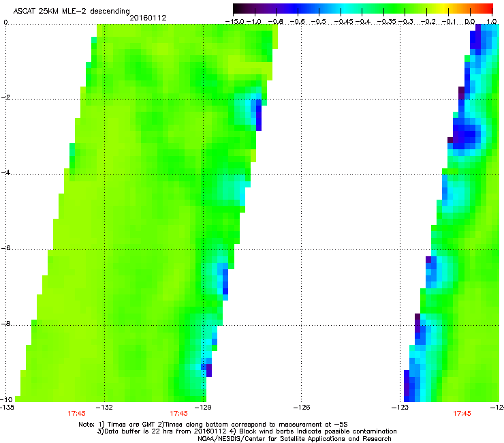
Task: Click the latitude label -6 on the left axis
Action: (x=5, y=248)
